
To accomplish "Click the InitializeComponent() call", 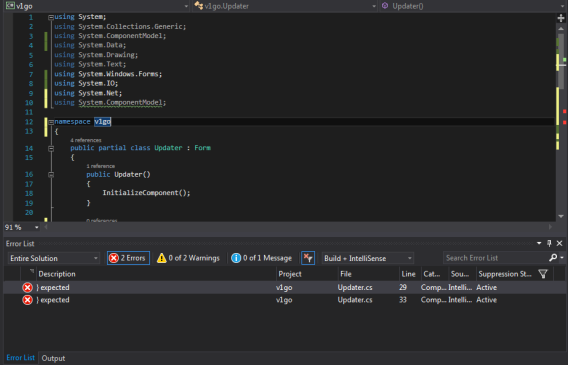I will (146, 193).
